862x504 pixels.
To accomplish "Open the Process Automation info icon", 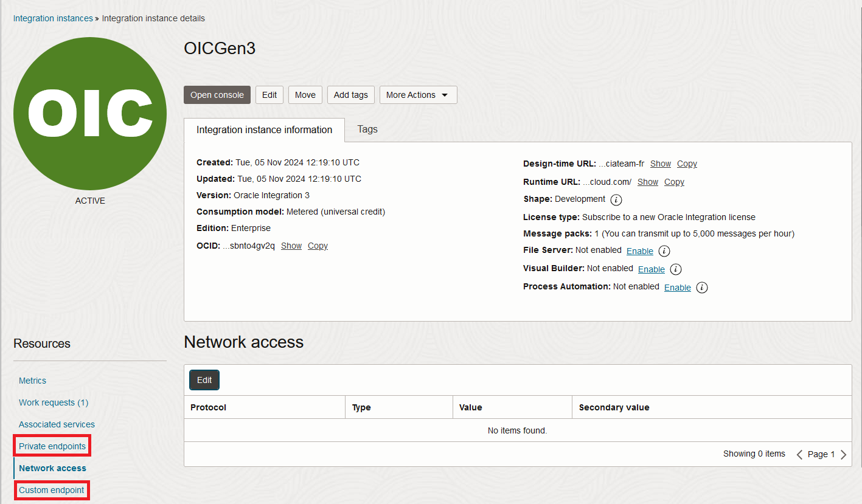I will pyautogui.click(x=701, y=287).
